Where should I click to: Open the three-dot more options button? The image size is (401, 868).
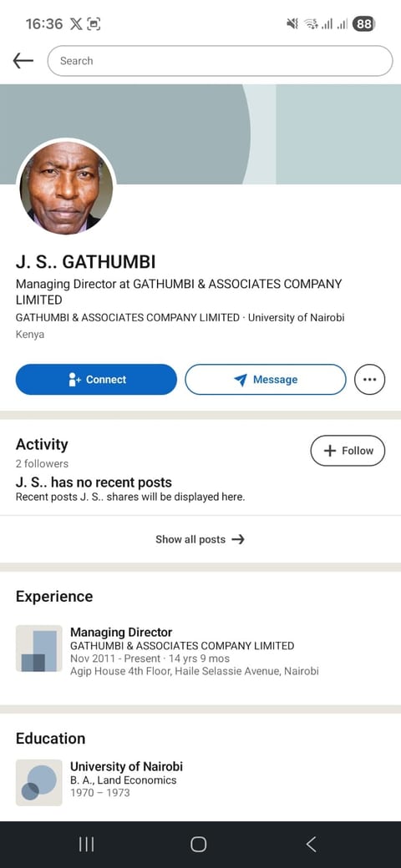pos(369,380)
